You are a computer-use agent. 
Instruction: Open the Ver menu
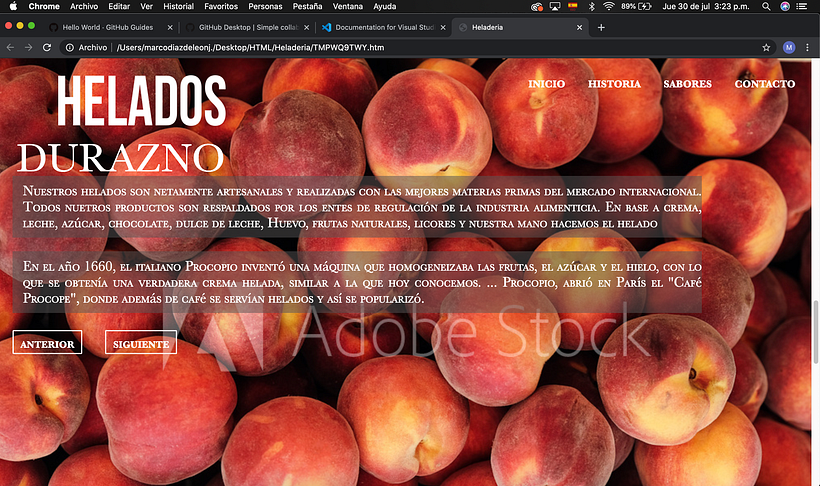(x=146, y=6)
